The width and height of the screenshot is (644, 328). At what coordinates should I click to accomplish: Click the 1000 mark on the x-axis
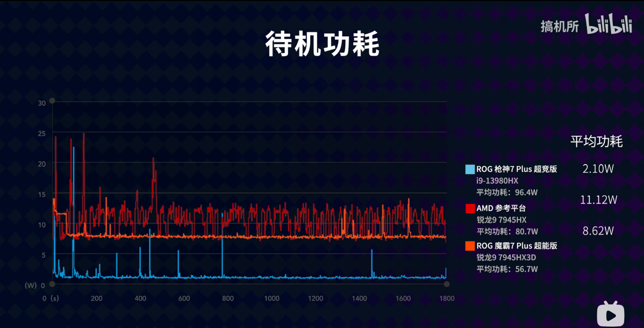click(x=272, y=298)
